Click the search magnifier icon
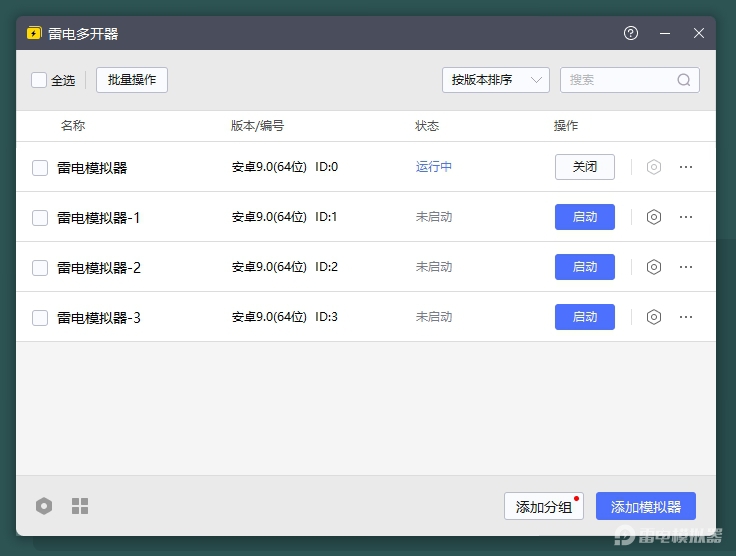The height and width of the screenshot is (556, 736). click(684, 80)
